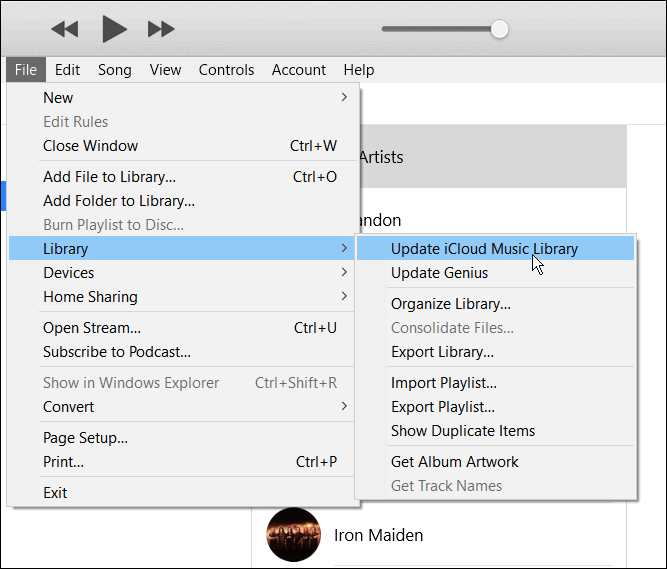667x569 pixels.
Task: Expand the New submenu
Action: (183, 98)
